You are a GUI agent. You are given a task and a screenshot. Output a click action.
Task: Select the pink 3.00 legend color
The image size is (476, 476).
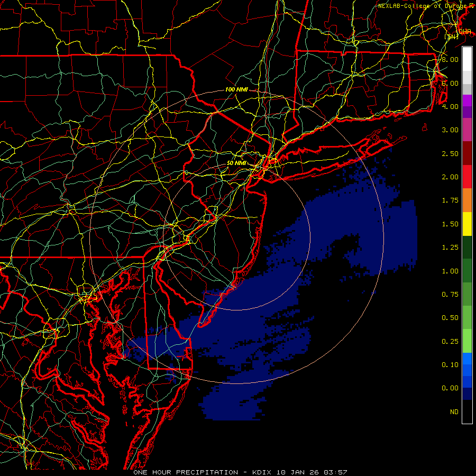(x=467, y=130)
